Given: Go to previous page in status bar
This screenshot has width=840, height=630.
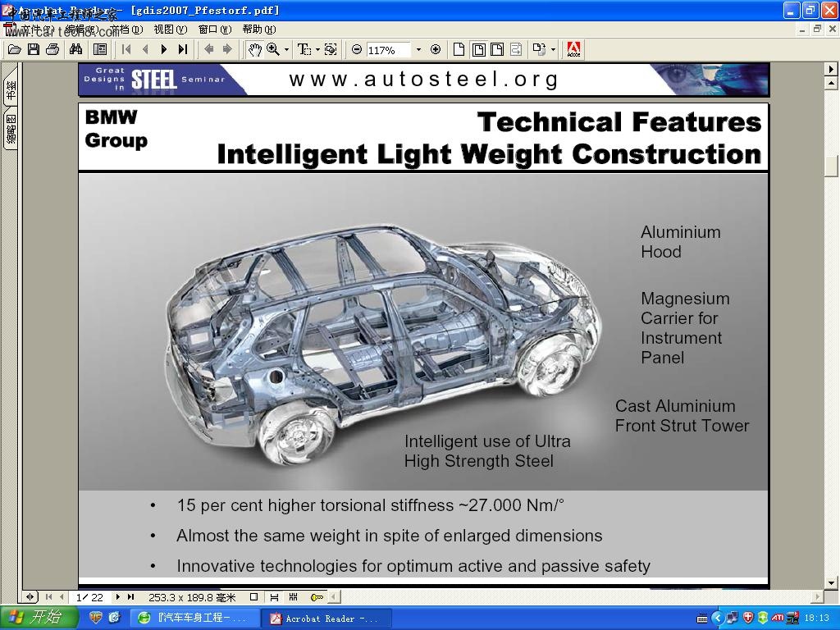Looking at the screenshot, I should [62, 597].
